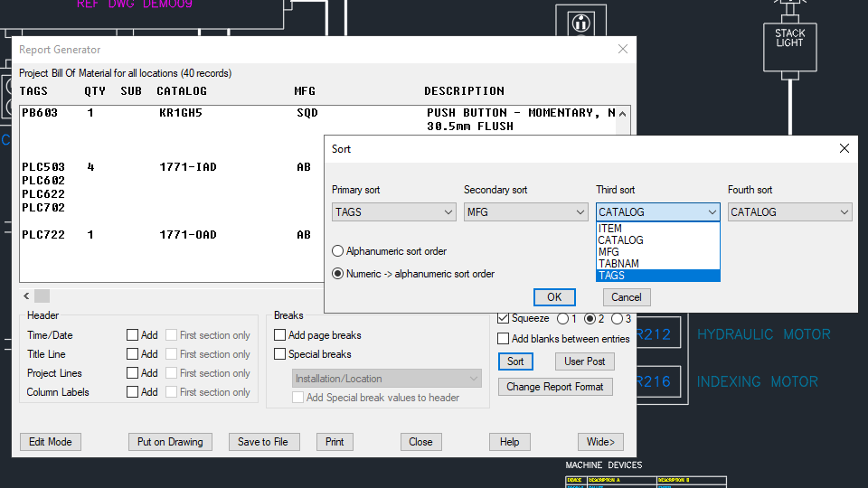The image size is (868, 488).
Task: Enable Add page breaks checkbox
Action: (x=280, y=335)
